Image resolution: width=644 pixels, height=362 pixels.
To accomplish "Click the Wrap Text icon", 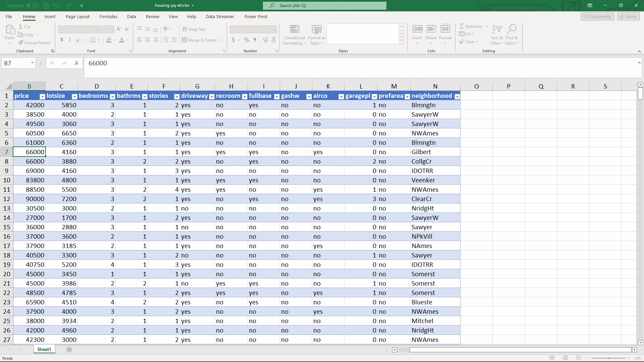I will (x=184, y=29).
